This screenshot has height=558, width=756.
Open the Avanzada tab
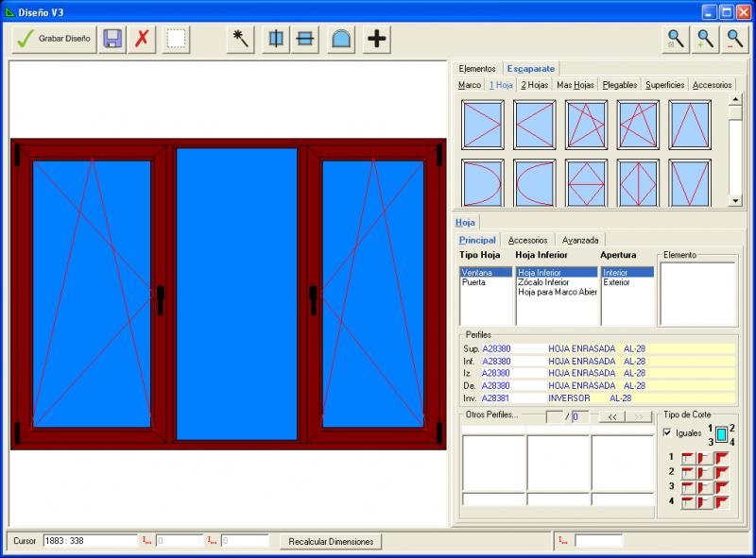(x=579, y=240)
